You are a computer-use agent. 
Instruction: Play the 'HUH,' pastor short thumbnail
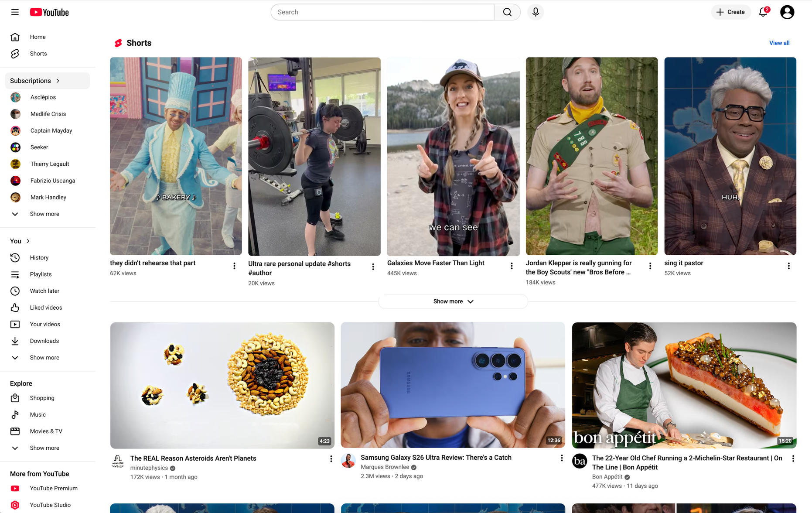click(730, 156)
